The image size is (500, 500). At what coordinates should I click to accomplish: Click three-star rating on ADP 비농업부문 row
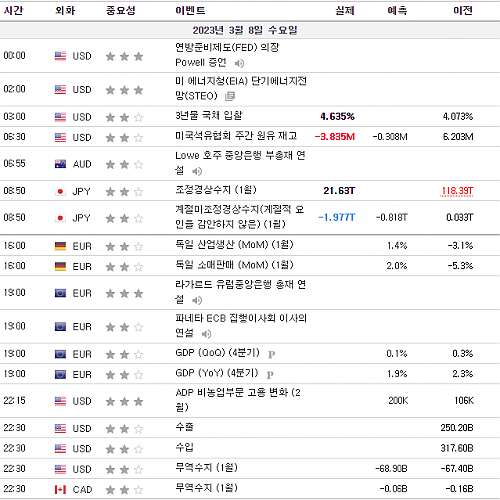point(124,401)
